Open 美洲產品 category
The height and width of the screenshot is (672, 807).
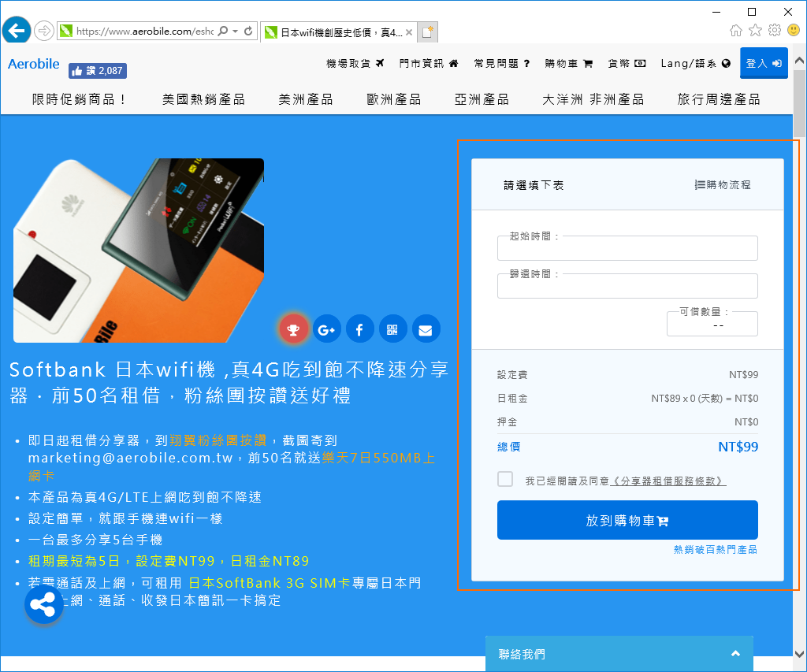[x=305, y=99]
